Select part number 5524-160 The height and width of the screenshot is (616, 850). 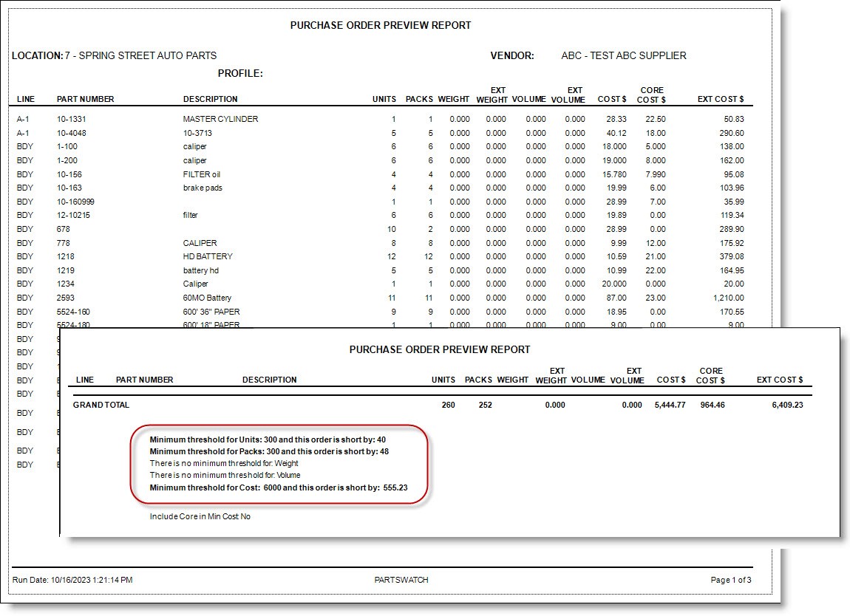pyautogui.click(x=73, y=312)
